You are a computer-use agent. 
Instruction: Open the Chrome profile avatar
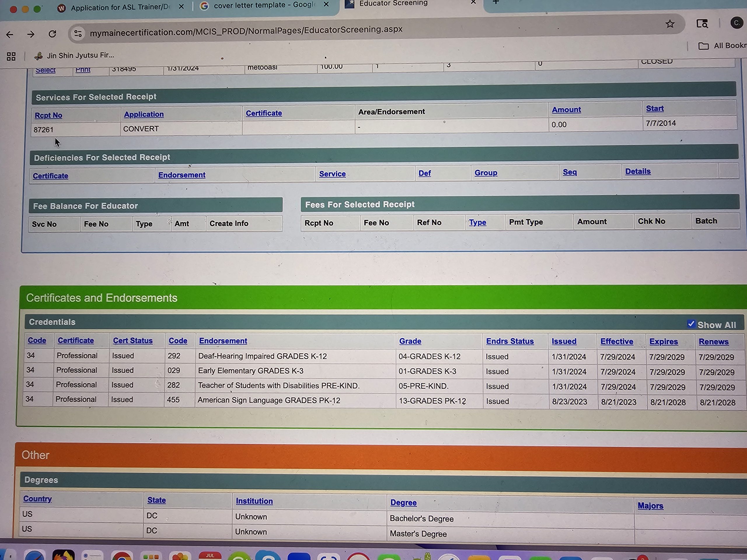(x=736, y=23)
